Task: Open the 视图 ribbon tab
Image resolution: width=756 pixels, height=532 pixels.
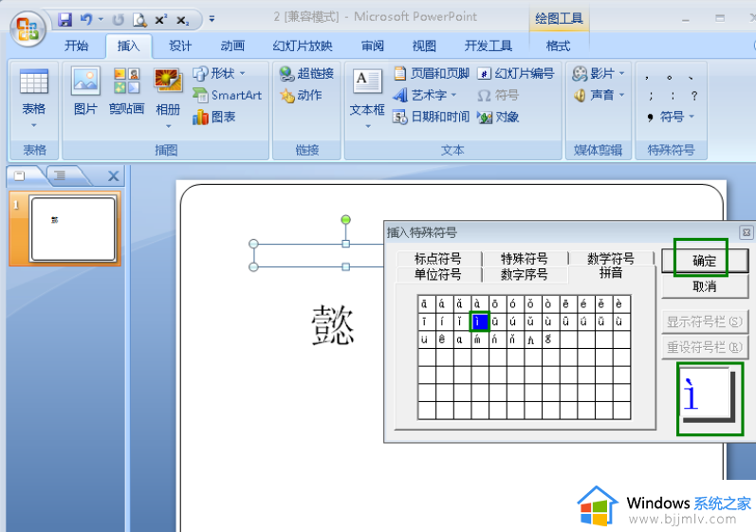Action: [424, 46]
